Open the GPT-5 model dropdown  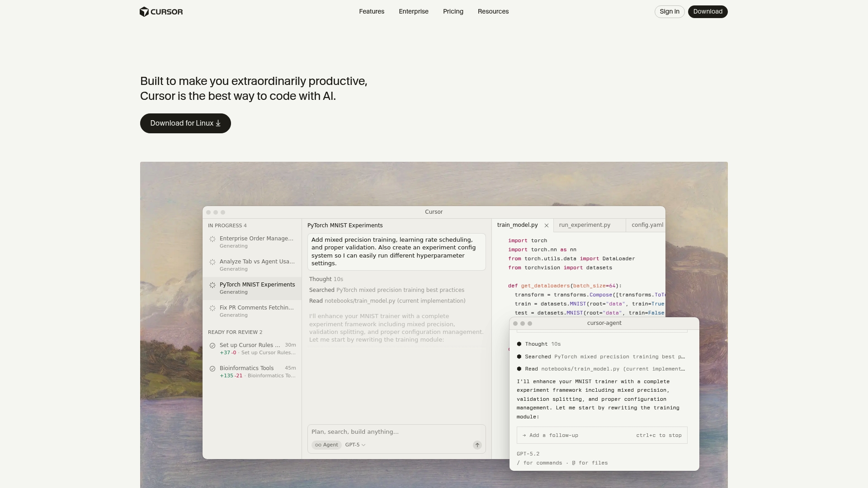coord(355,445)
